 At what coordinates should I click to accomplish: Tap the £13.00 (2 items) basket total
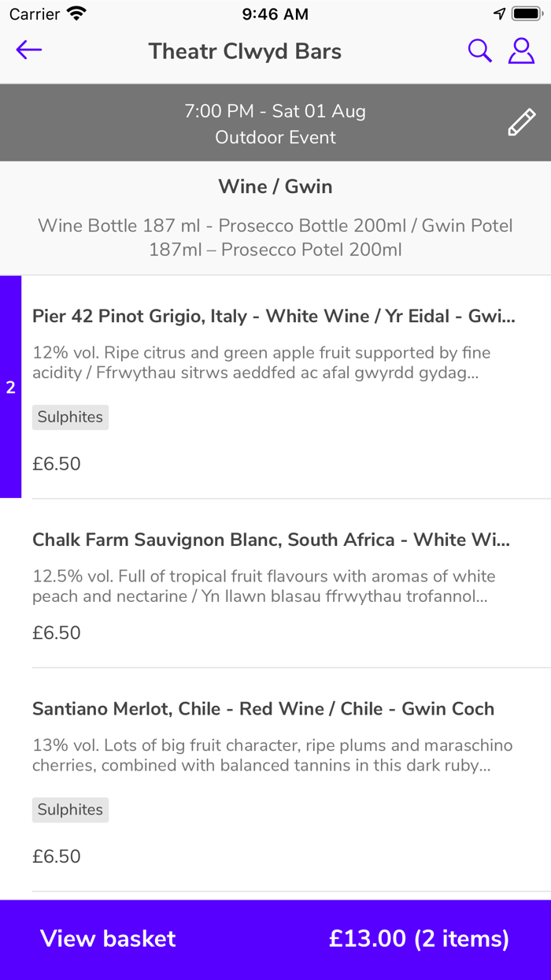point(419,938)
